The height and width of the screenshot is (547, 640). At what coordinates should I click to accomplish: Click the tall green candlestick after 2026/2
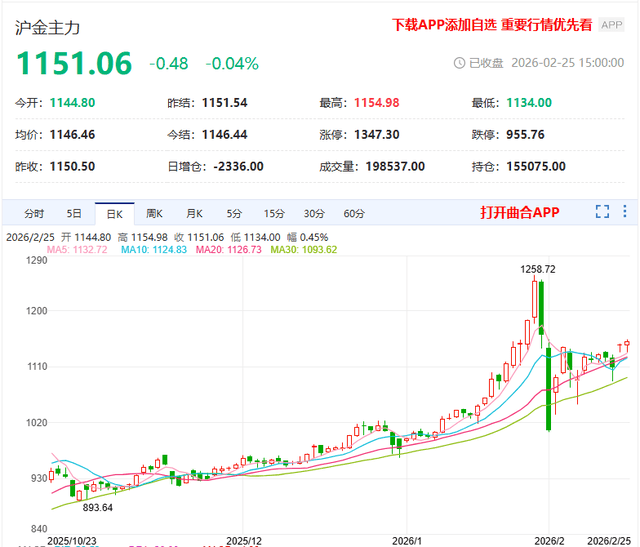(549, 388)
